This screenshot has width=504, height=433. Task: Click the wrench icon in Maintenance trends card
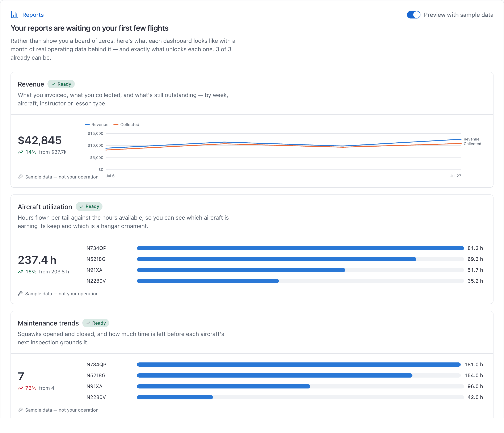tap(20, 410)
